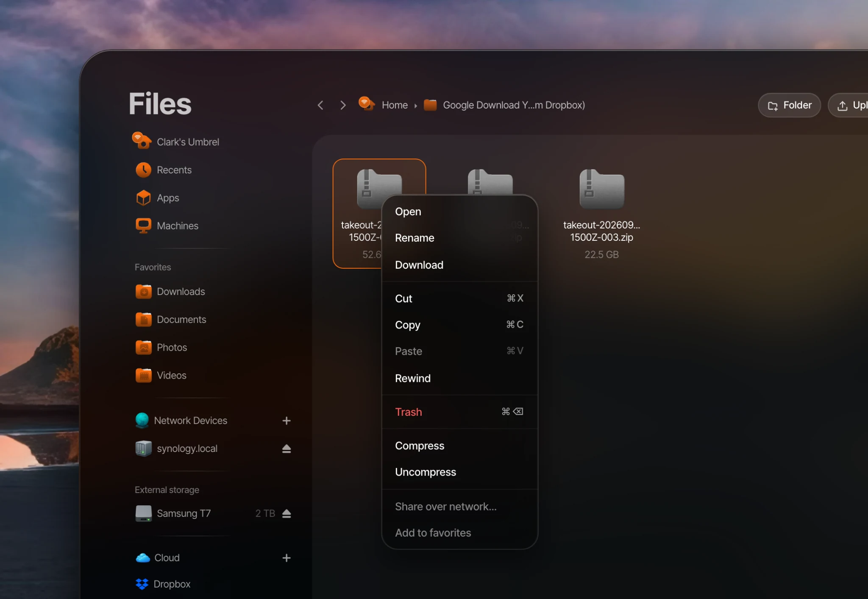
Task: Click the 22.5 GB file size
Action: 601,254
